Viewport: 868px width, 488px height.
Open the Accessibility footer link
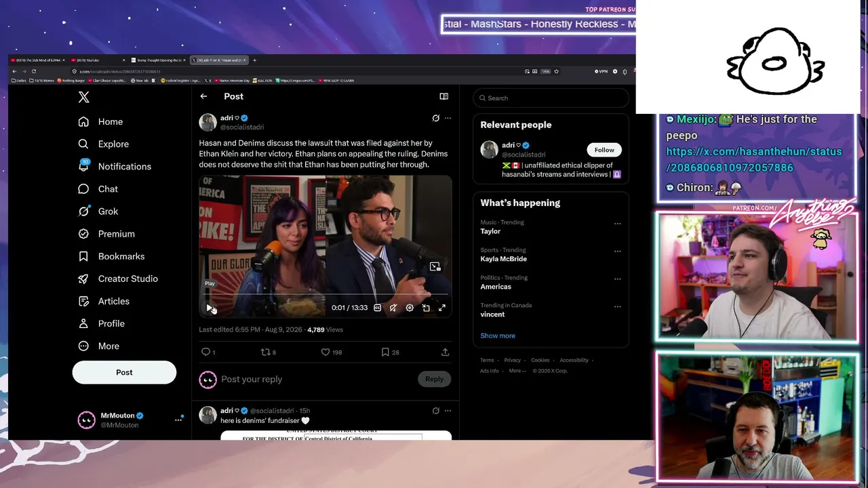[574, 360]
